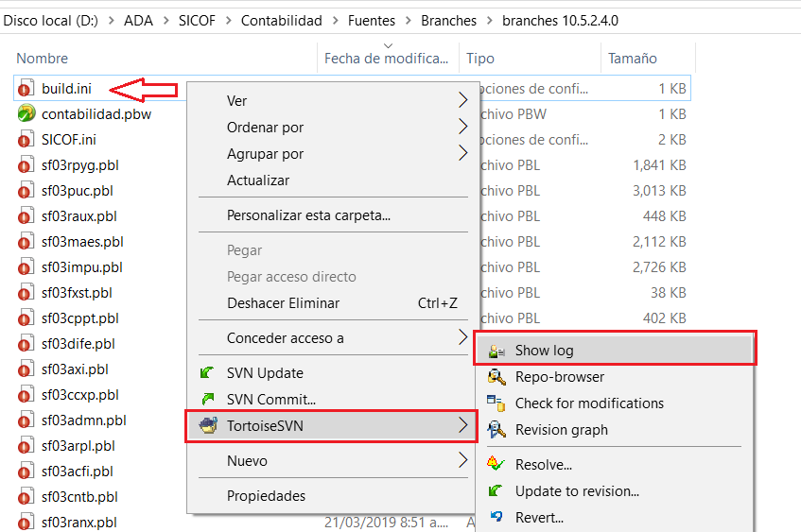Expand the Ver submenu arrow
801x532 pixels.
click(462, 101)
